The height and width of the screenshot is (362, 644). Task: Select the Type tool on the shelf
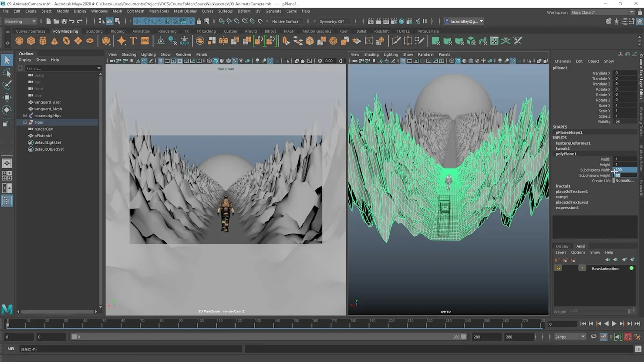(x=133, y=41)
